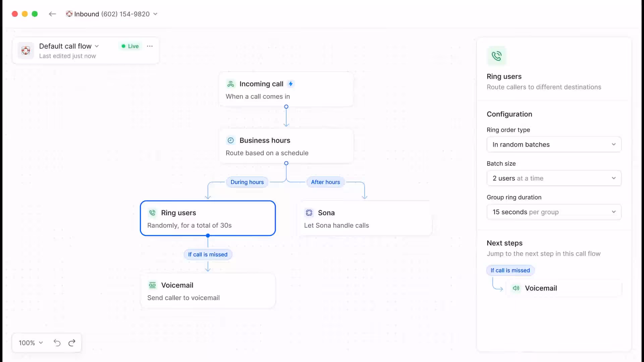This screenshot has height=362, width=644.
Task: Open the 100% zoom level dropdown
Action: 31,343
